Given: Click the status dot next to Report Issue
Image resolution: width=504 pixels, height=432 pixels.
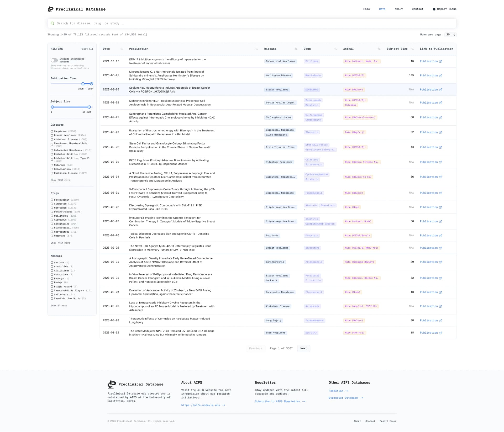Looking at the screenshot, I should [x=434, y=9].
